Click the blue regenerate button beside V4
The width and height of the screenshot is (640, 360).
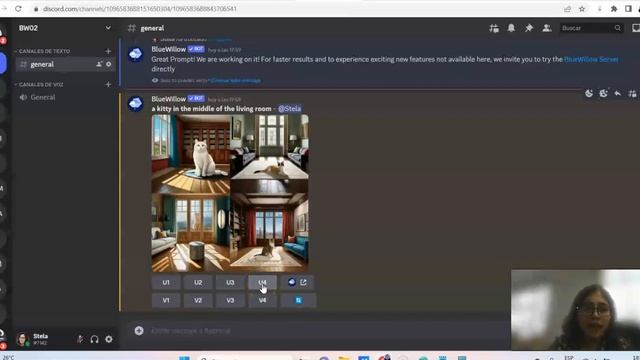298,300
